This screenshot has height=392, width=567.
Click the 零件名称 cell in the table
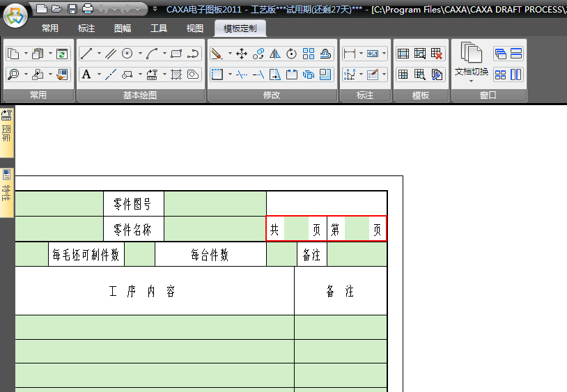click(133, 229)
